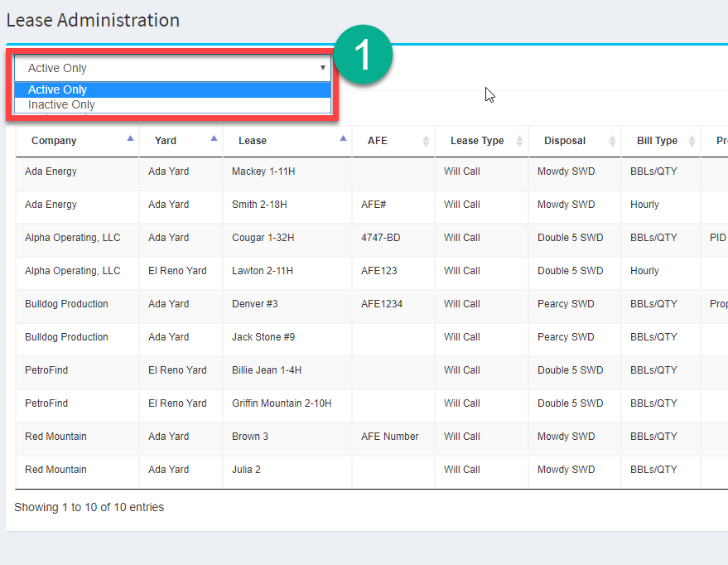Screen dimensions: 728x565
Task: Click the Lease column header text
Action: 253,141
